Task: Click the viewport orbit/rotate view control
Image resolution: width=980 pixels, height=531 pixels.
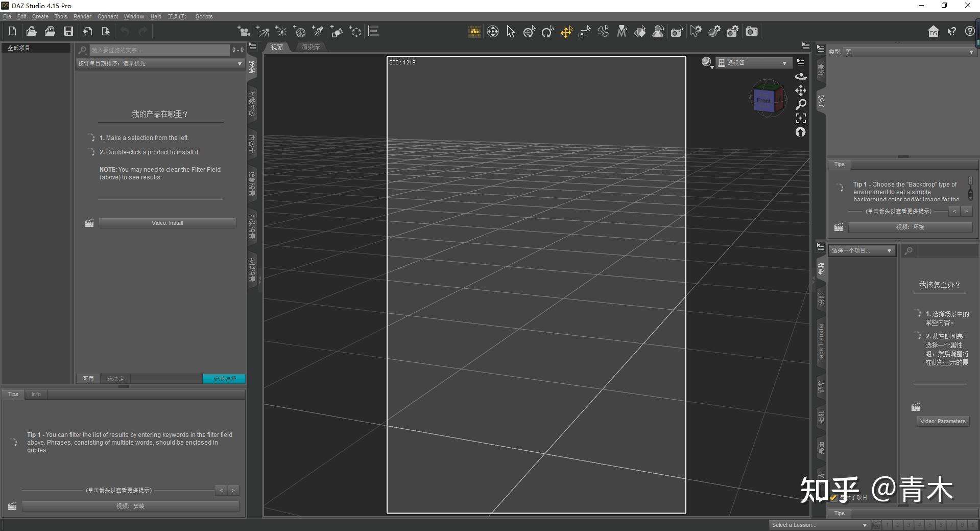Action: tap(801, 77)
